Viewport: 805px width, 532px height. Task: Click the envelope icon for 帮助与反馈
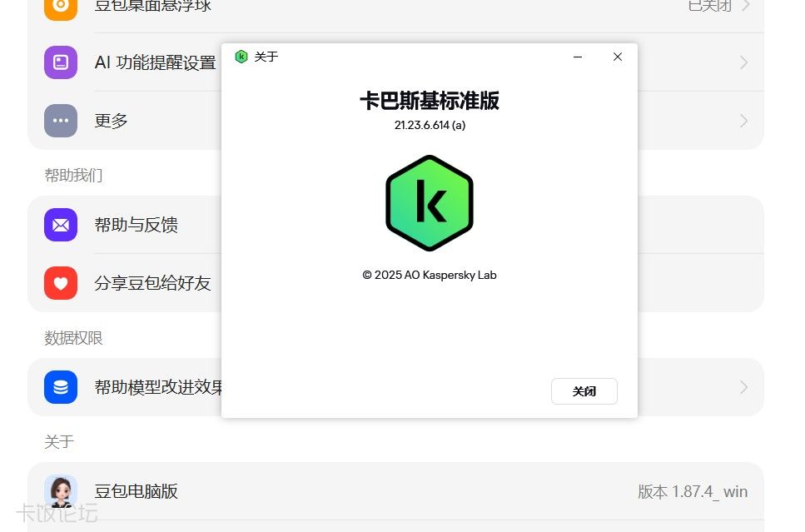61,225
